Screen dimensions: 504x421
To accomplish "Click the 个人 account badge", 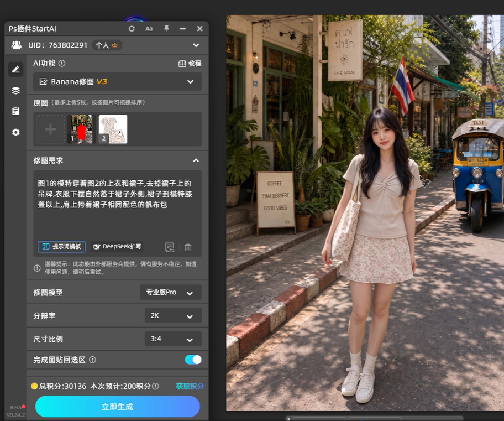I will 107,45.
